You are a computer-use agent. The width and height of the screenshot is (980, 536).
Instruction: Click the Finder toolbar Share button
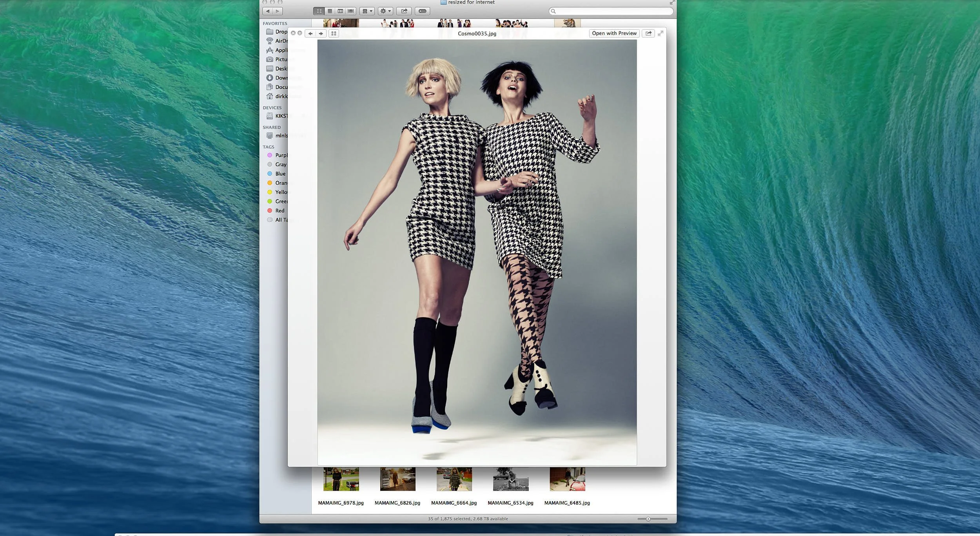404,11
